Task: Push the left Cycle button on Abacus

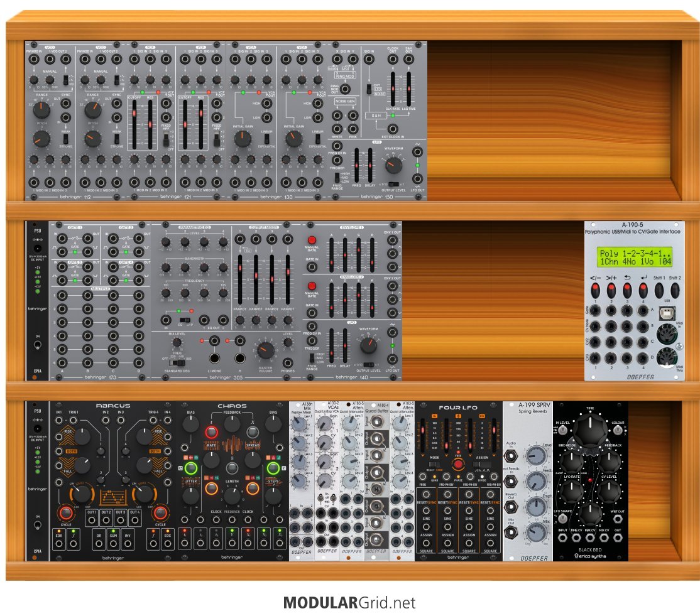Action: click(x=65, y=513)
